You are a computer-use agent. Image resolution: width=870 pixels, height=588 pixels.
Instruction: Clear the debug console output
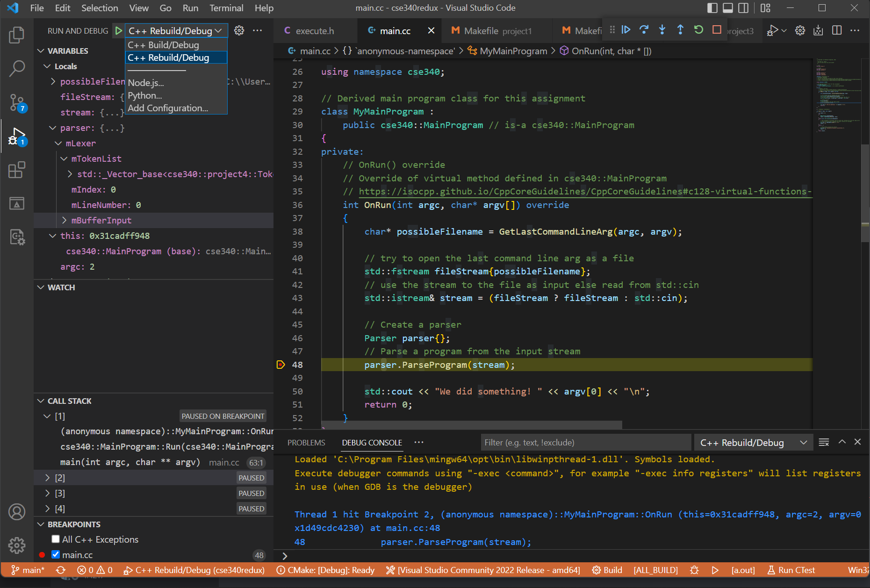point(824,442)
